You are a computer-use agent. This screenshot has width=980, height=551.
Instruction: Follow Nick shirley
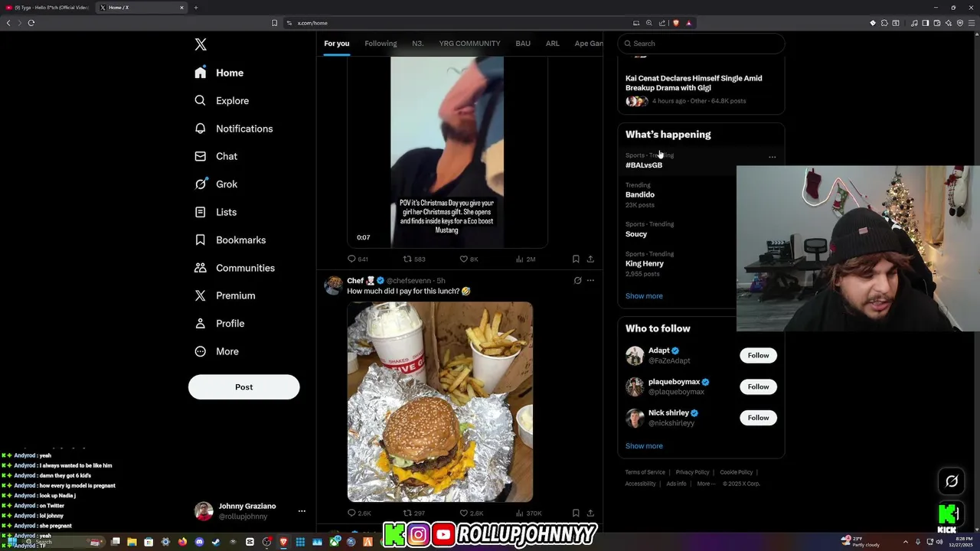pos(758,417)
